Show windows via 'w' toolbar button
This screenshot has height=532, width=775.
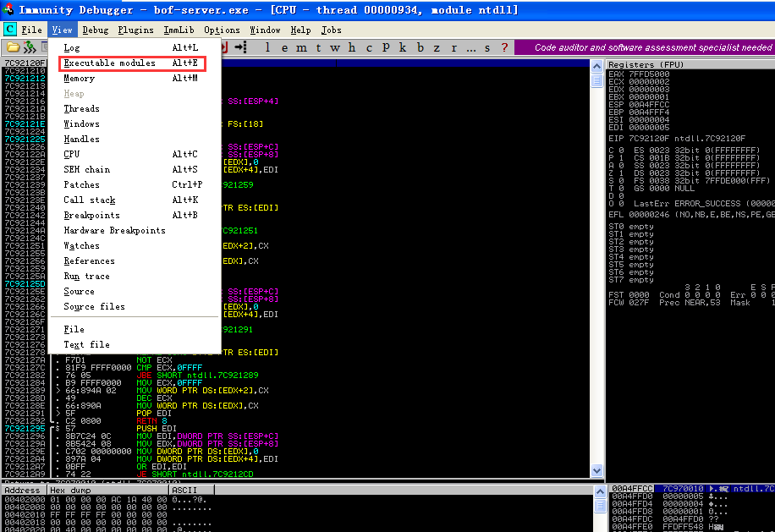tap(335, 47)
